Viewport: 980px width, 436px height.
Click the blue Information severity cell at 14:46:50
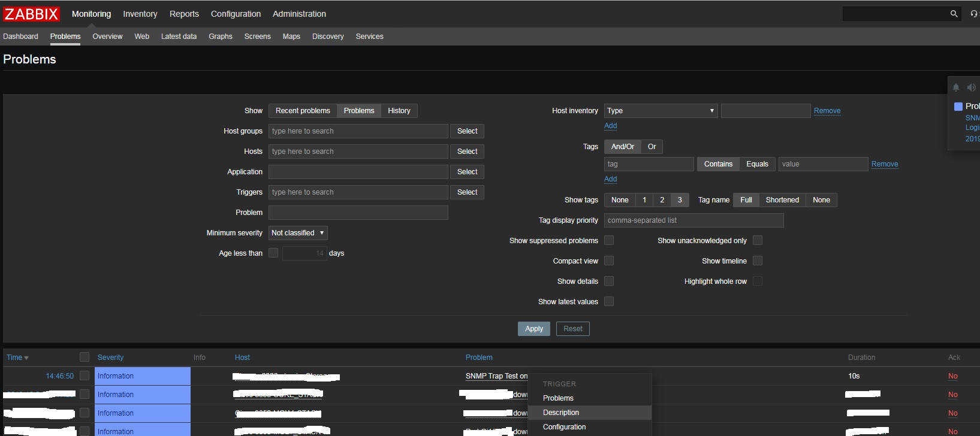tap(143, 376)
